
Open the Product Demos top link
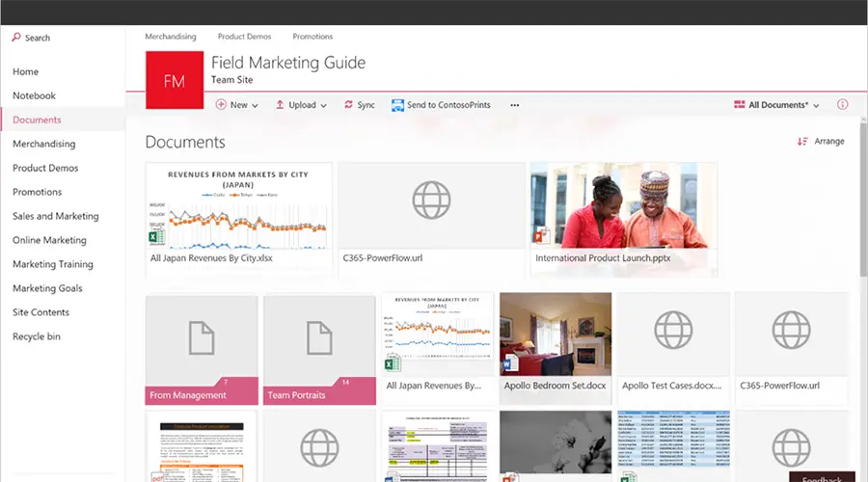[x=244, y=37]
